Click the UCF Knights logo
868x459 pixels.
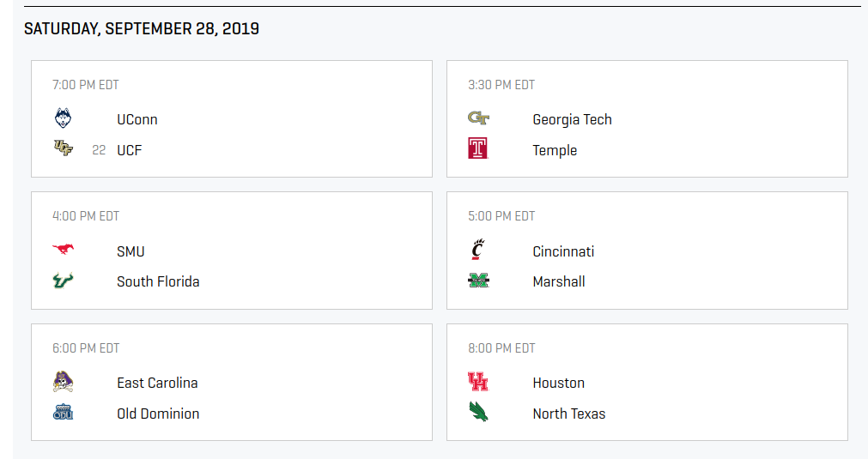tap(64, 148)
